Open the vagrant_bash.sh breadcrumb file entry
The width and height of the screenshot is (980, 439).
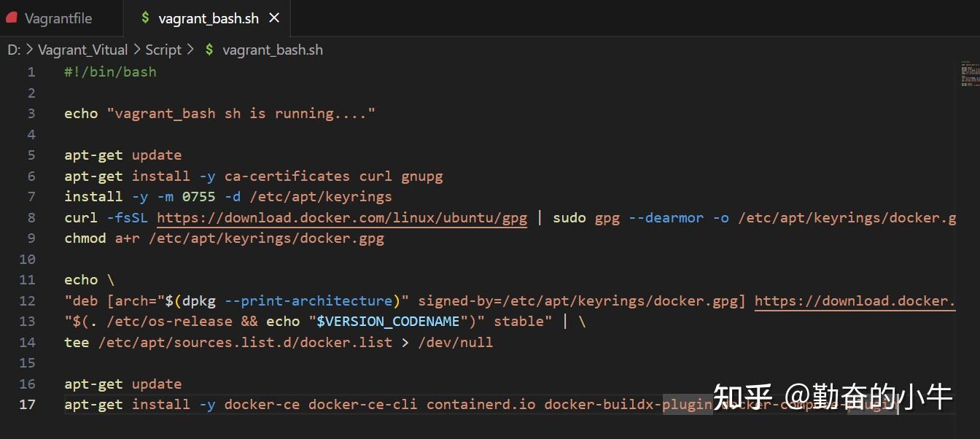click(x=272, y=50)
